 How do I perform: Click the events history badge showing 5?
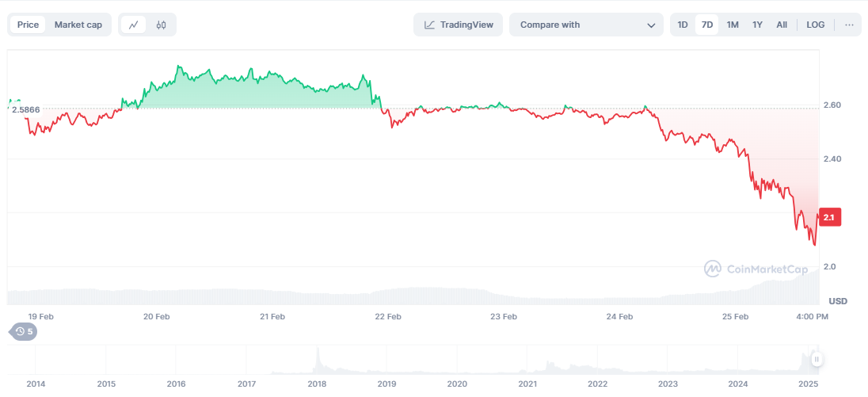(x=24, y=331)
